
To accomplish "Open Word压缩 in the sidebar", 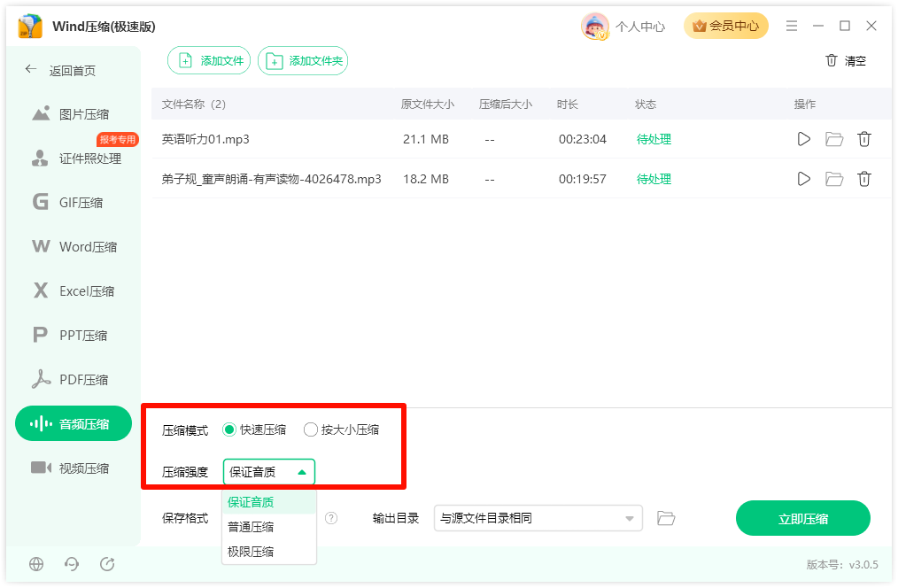I will coord(74,247).
